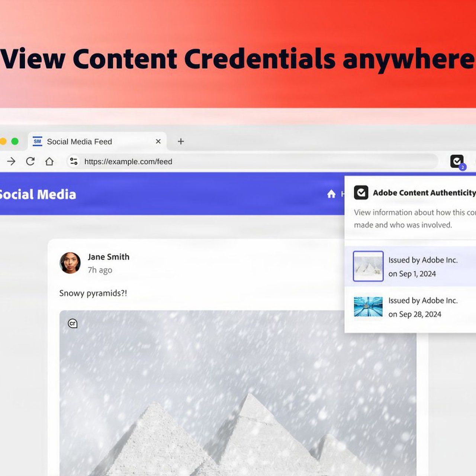Select the snowy pyramids thumbnail in panel
The height and width of the screenshot is (476, 476).
pyautogui.click(x=368, y=266)
